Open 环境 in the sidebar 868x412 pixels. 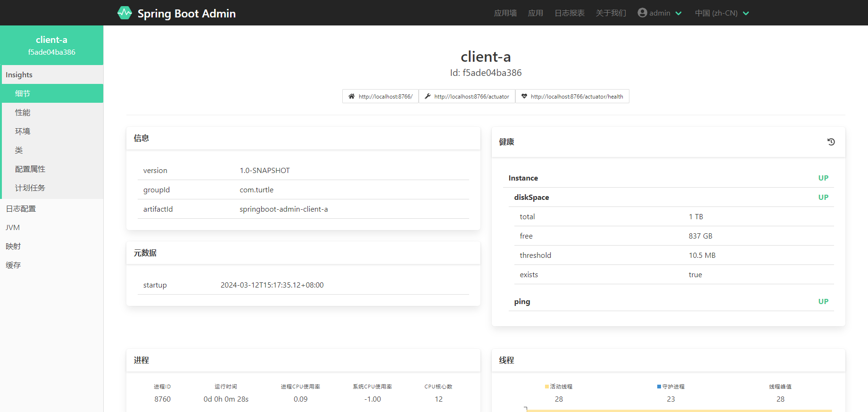pyautogui.click(x=52, y=131)
